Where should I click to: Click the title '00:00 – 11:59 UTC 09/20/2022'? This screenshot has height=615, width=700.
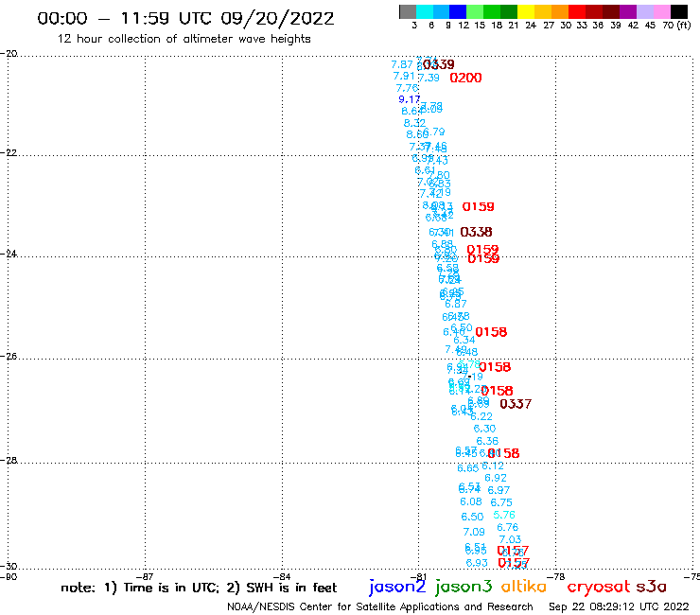pos(185,19)
